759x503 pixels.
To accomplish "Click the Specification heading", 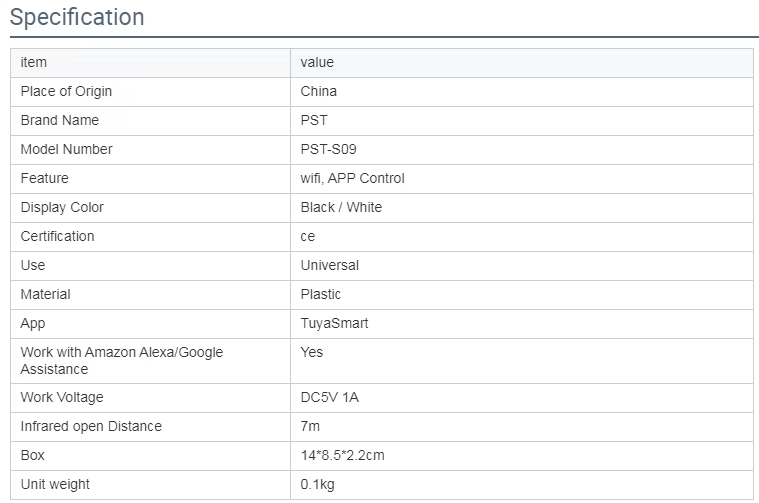I will tap(77, 18).
